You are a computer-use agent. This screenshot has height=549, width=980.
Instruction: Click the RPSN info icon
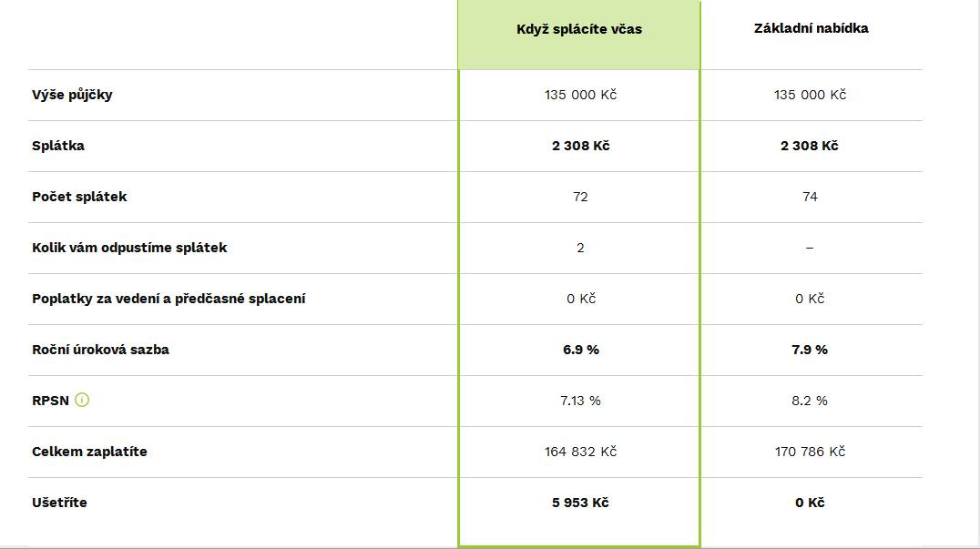click(82, 400)
